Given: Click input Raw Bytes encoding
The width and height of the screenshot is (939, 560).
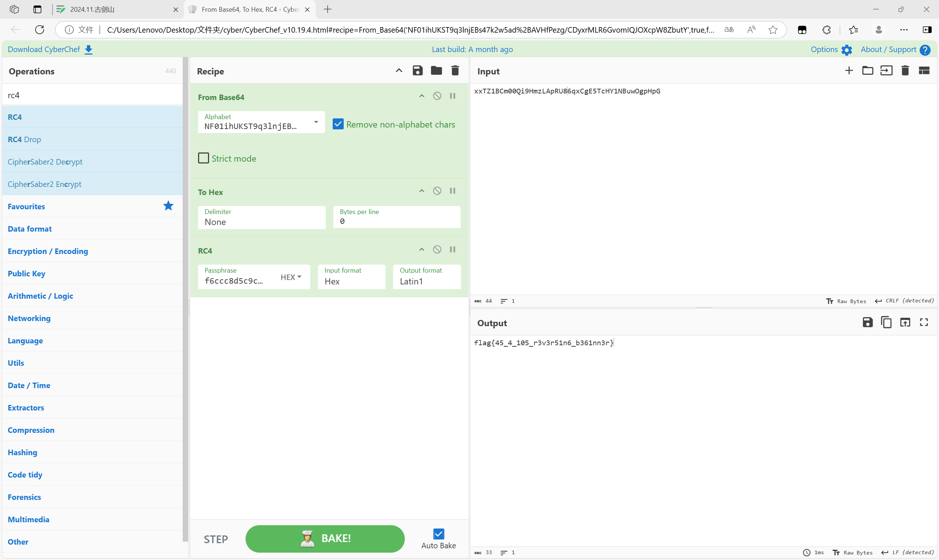Looking at the screenshot, I should tap(846, 301).
